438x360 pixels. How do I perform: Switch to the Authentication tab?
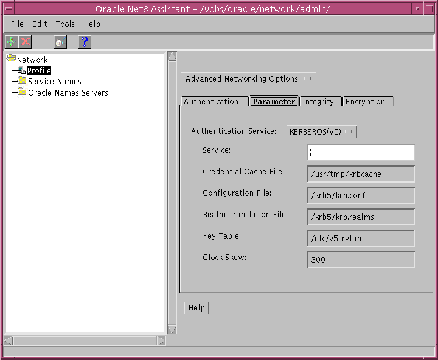coord(215,101)
